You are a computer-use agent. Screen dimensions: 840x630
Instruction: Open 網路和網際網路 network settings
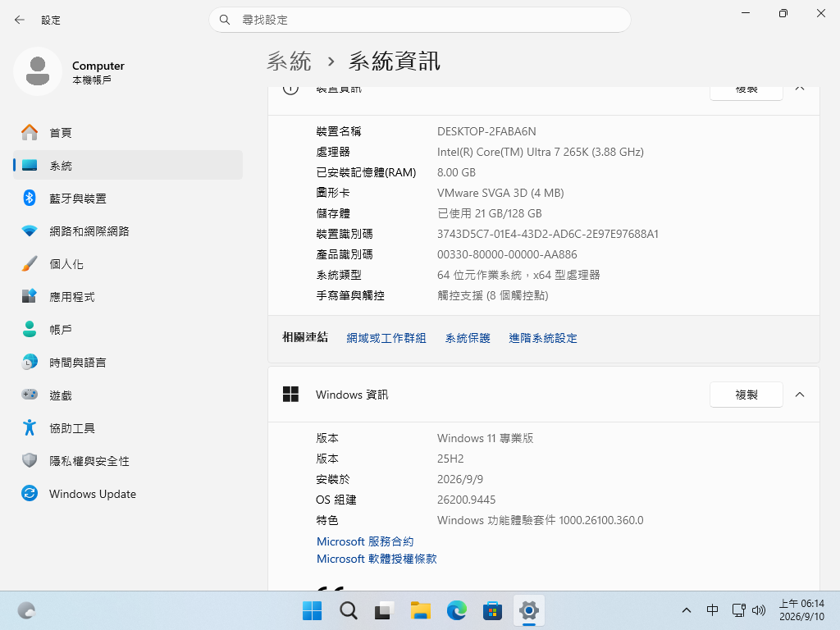click(x=127, y=231)
